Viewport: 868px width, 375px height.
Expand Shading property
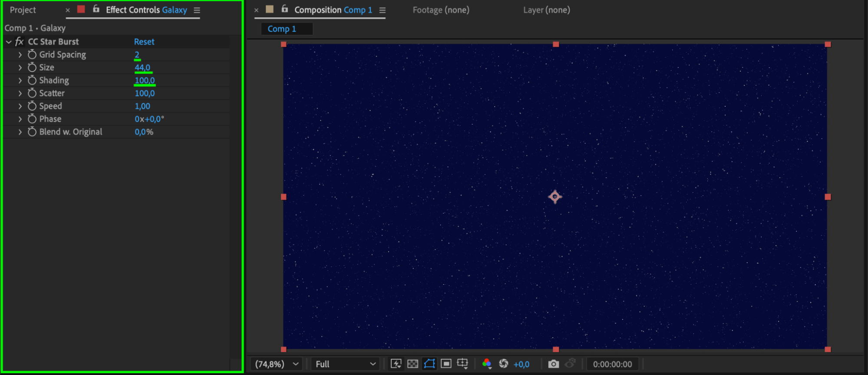click(x=20, y=80)
